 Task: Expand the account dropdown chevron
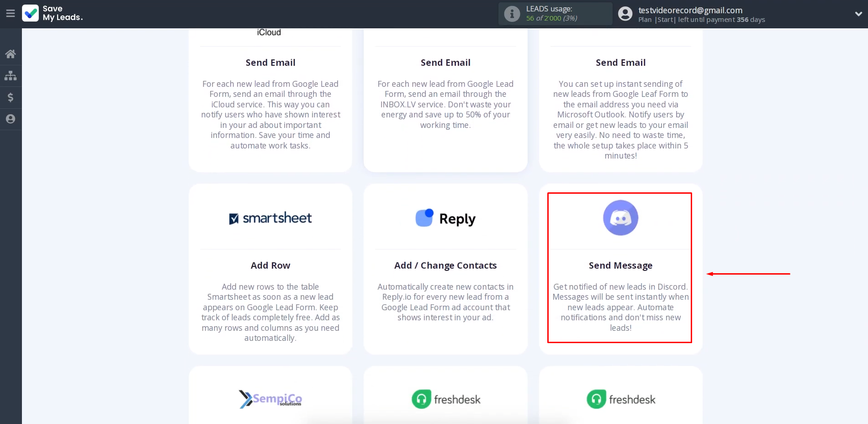tap(858, 14)
